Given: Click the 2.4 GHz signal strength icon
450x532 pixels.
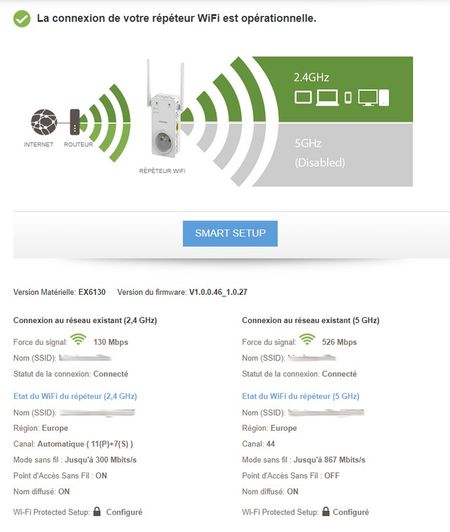Looking at the screenshot, I should coord(78,340).
